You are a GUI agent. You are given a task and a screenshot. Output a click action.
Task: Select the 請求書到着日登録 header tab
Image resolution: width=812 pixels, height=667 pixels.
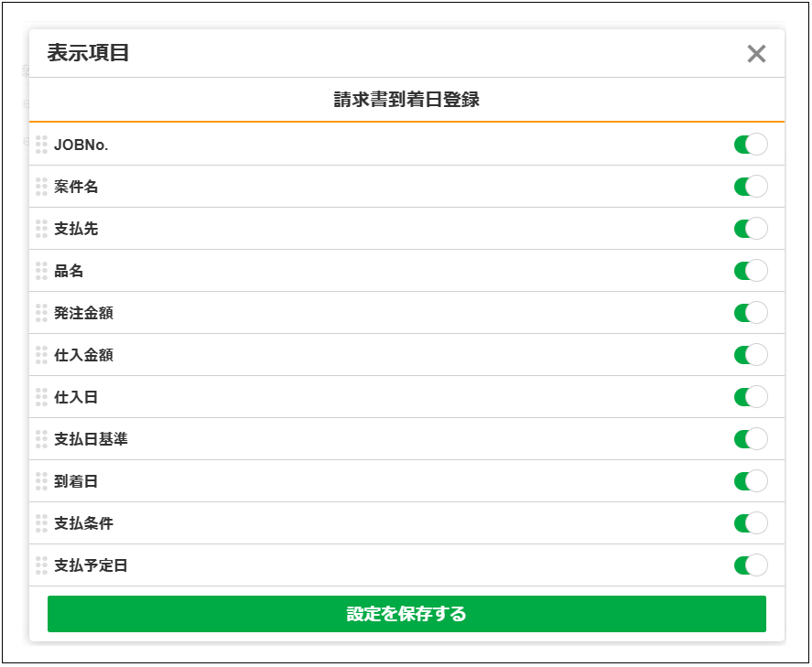pyautogui.click(x=406, y=101)
